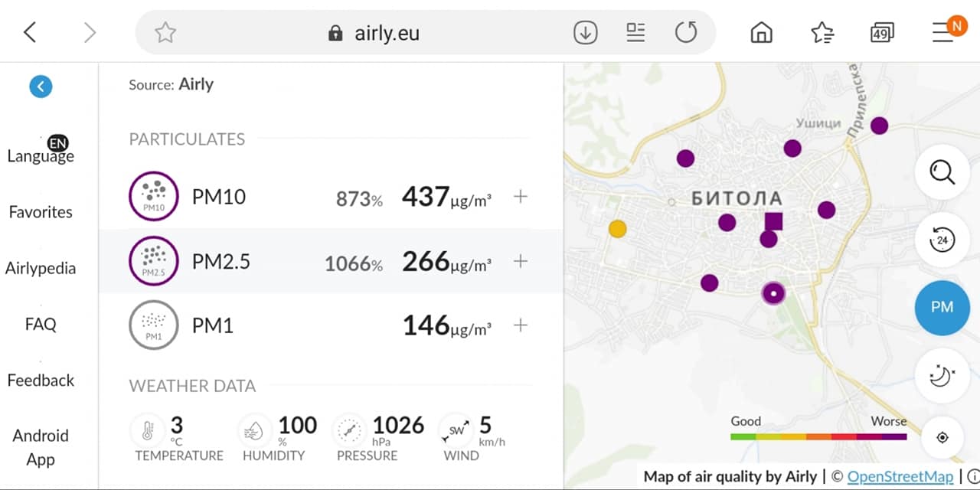This screenshot has height=490, width=980.
Task: Expand PM10 details with plus sign
Action: (521, 197)
